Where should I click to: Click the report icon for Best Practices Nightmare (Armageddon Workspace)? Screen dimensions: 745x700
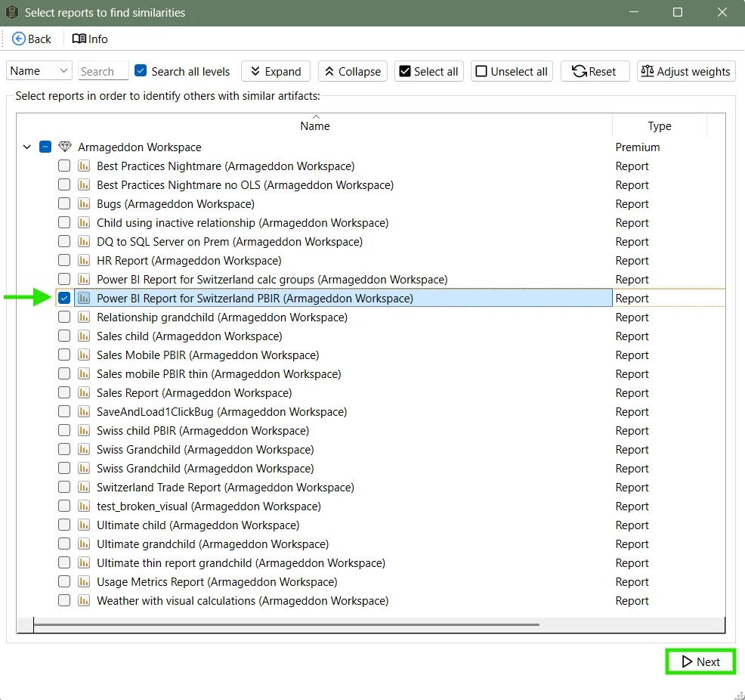click(84, 166)
